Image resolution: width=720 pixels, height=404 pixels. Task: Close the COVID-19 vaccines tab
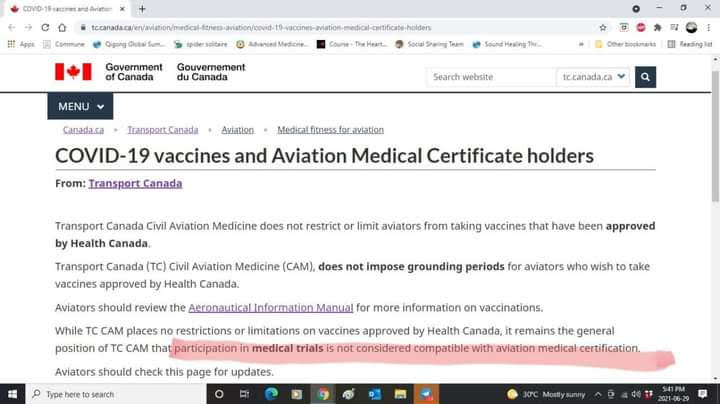[x=122, y=9]
